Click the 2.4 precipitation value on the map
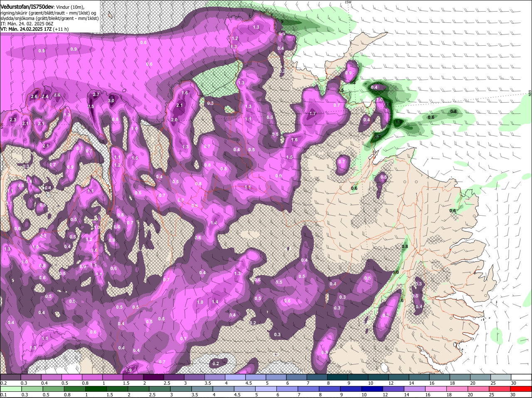The width and height of the screenshot is (532, 398). [45, 96]
